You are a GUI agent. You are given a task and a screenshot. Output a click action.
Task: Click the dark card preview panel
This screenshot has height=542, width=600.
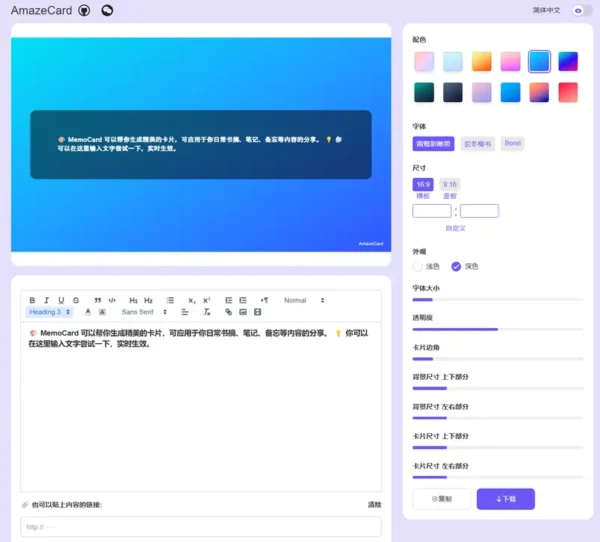[x=201, y=145]
